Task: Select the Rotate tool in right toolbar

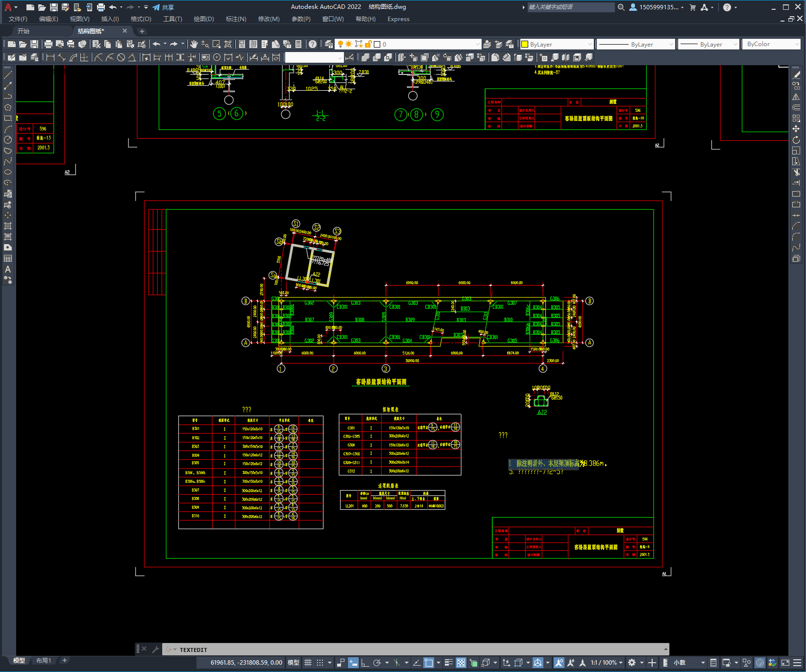Action: point(796,140)
